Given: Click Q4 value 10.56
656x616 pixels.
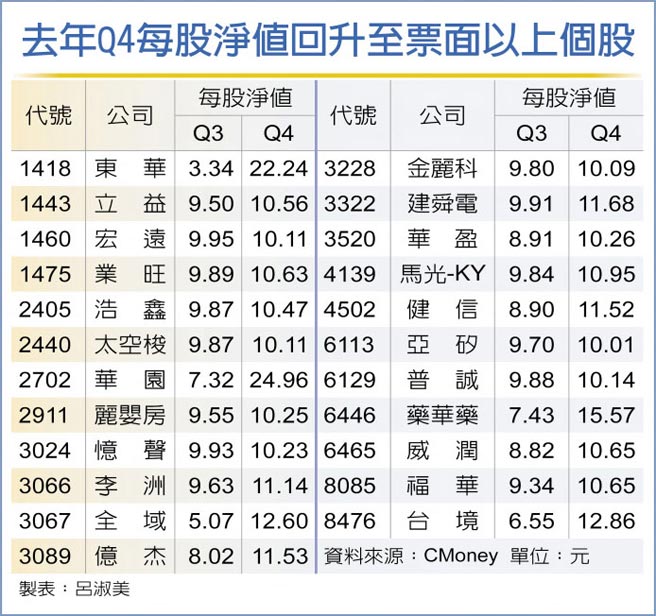Looking at the screenshot, I should coord(279,204).
